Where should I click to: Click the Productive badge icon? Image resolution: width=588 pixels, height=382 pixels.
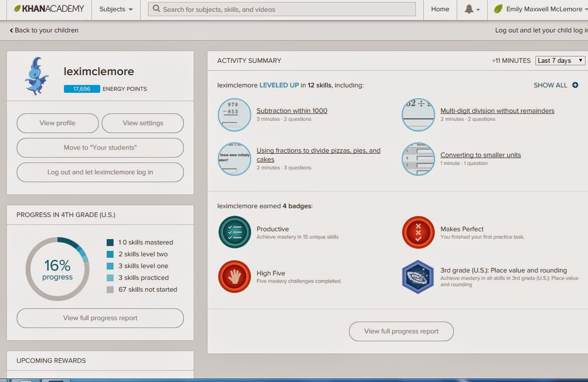click(x=235, y=232)
